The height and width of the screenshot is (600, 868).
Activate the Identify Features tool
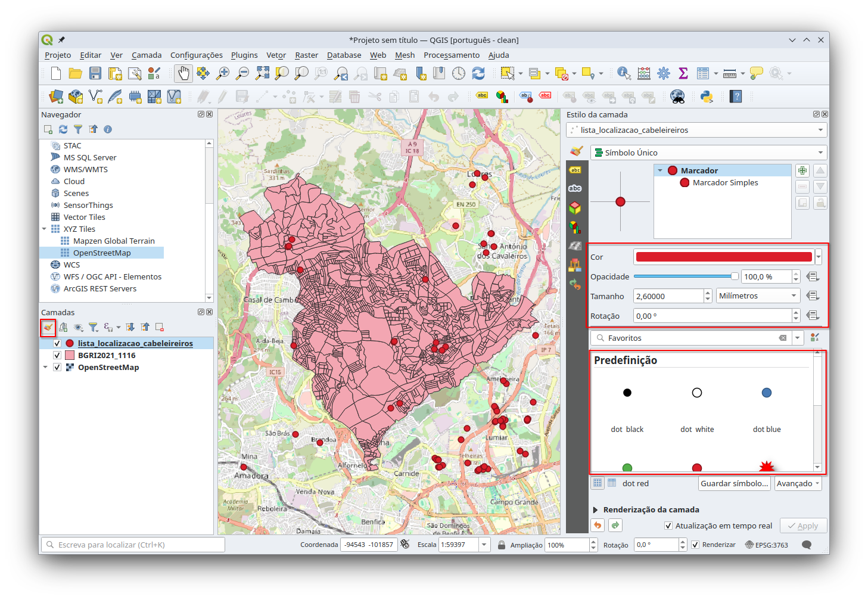624,73
